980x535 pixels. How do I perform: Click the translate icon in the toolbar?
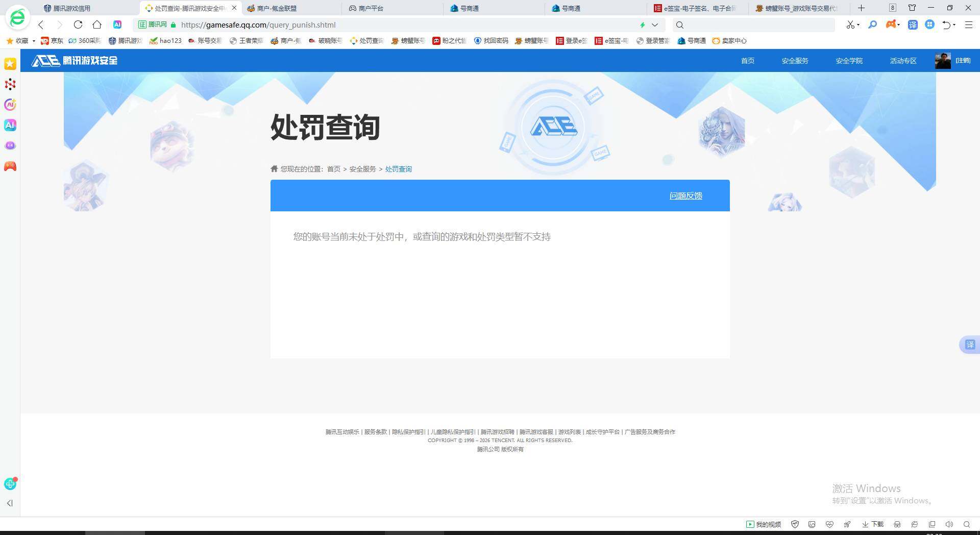(913, 25)
